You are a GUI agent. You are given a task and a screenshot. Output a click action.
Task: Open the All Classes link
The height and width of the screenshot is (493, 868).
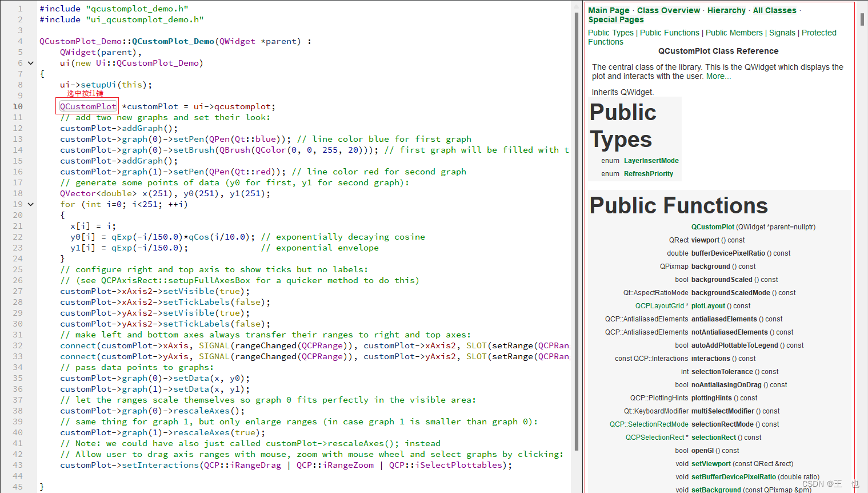pos(774,10)
